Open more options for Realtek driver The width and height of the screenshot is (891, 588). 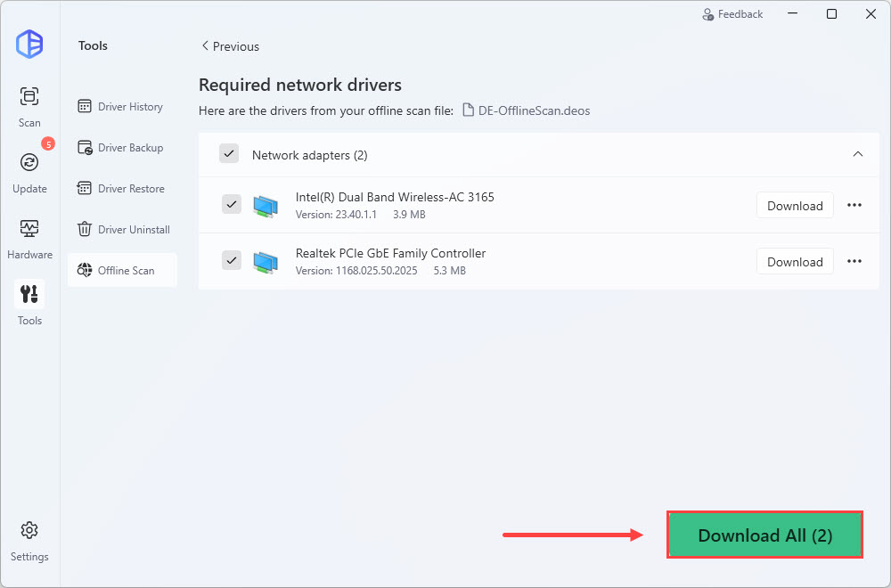coord(854,261)
